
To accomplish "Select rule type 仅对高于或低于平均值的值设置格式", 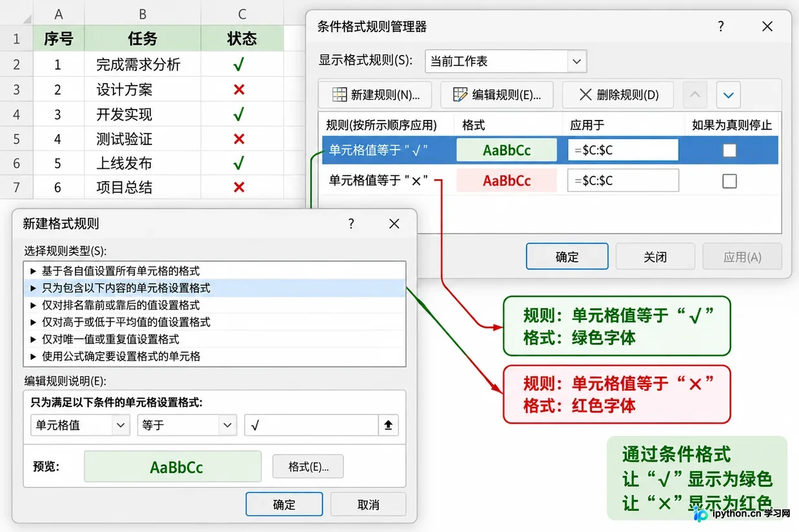I will click(215, 322).
